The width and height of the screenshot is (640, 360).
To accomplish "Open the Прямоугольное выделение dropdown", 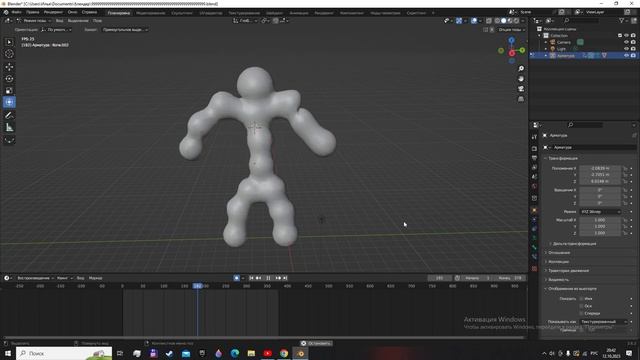I will (x=124, y=30).
